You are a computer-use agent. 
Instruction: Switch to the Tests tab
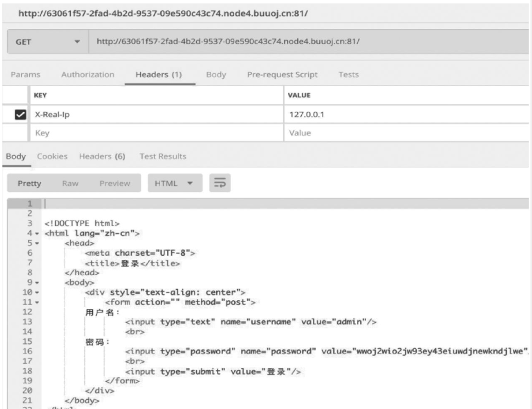pyautogui.click(x=349, y=75)
